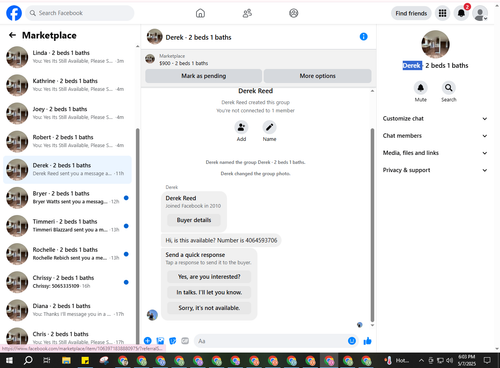Click the Name edit pencil icon
The width and height of the screenshot is (500, 368).
click(269, 127)
